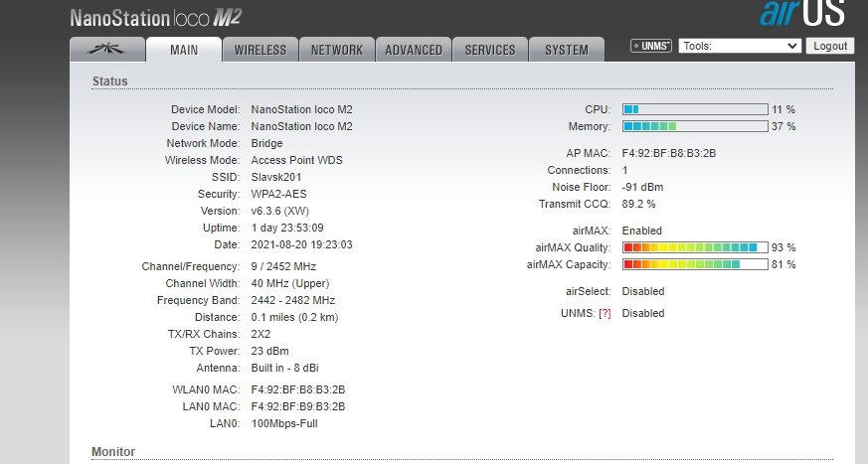Image resolution: width=868 pixels, height=464 pixels.
Task: Click the Status section heading
Action: pos(109,81)
